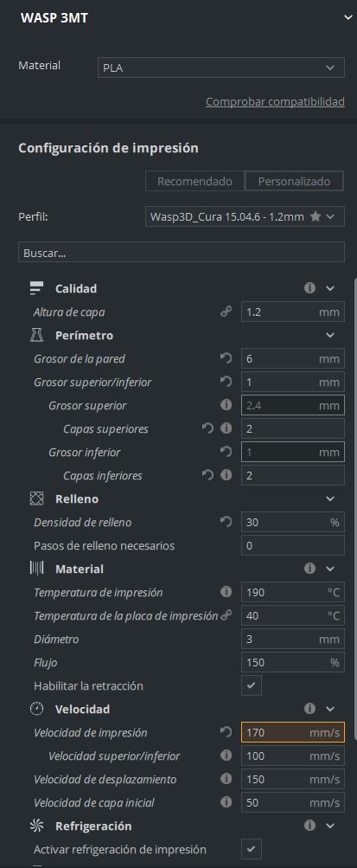Click the Calidad category icon
Image resolution: width=357 pixels, height=868 pixels.
(36, 288)
